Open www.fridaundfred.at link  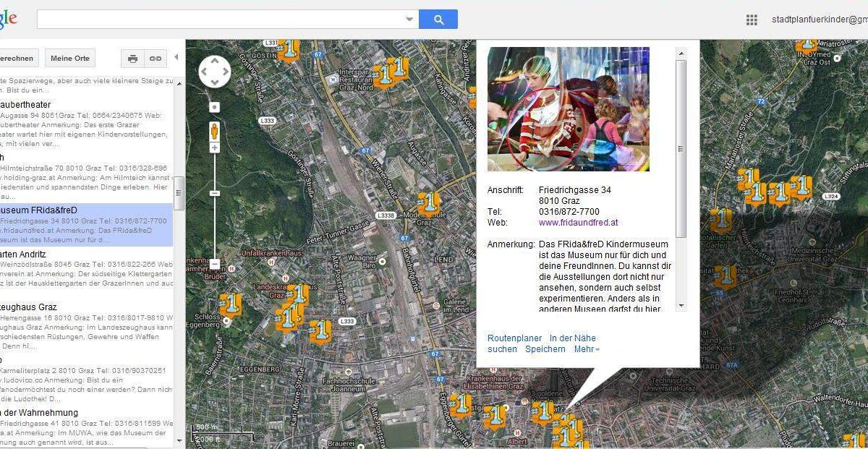tap(578, 223)
